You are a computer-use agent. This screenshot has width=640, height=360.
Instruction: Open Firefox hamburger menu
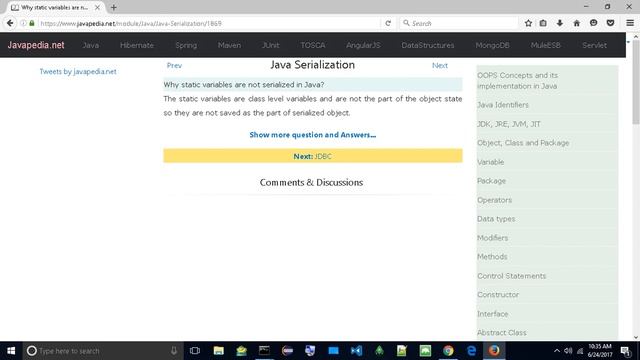coord(630,23)
